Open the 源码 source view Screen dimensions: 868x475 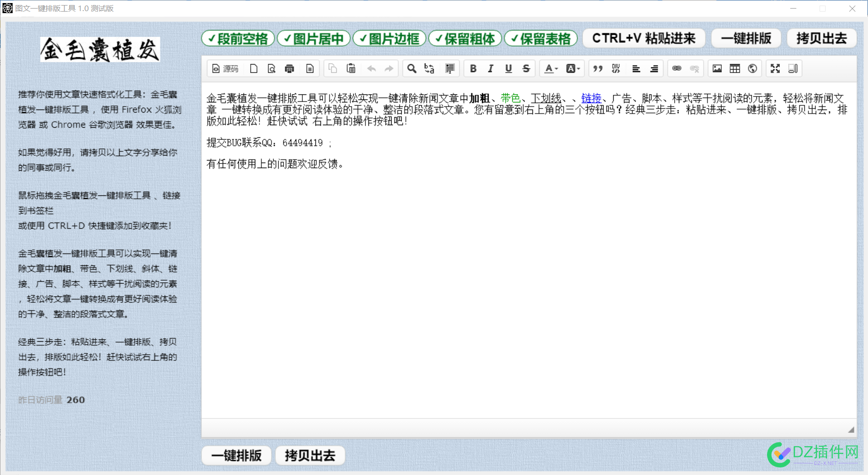point(225,69)
